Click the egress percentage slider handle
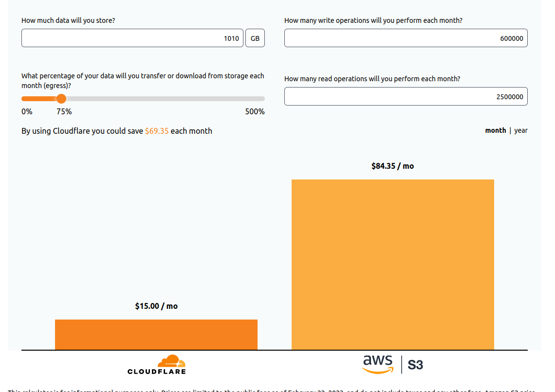Viewport: 555px width, 392px height. click(x=61, y=99)
